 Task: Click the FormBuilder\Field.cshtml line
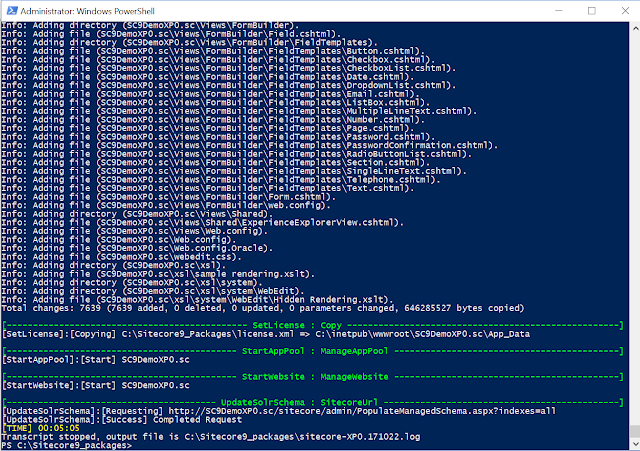pos(171,34)
